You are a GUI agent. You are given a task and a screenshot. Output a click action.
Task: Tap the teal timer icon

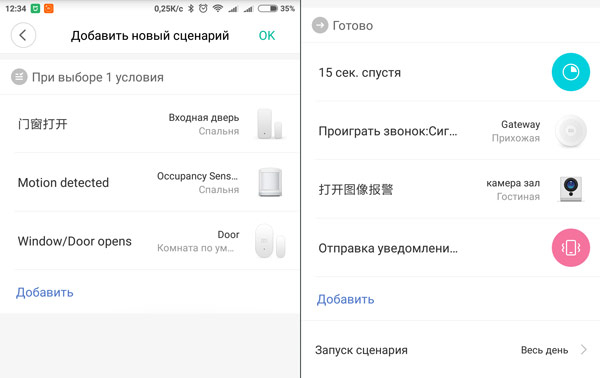[571, 72]
